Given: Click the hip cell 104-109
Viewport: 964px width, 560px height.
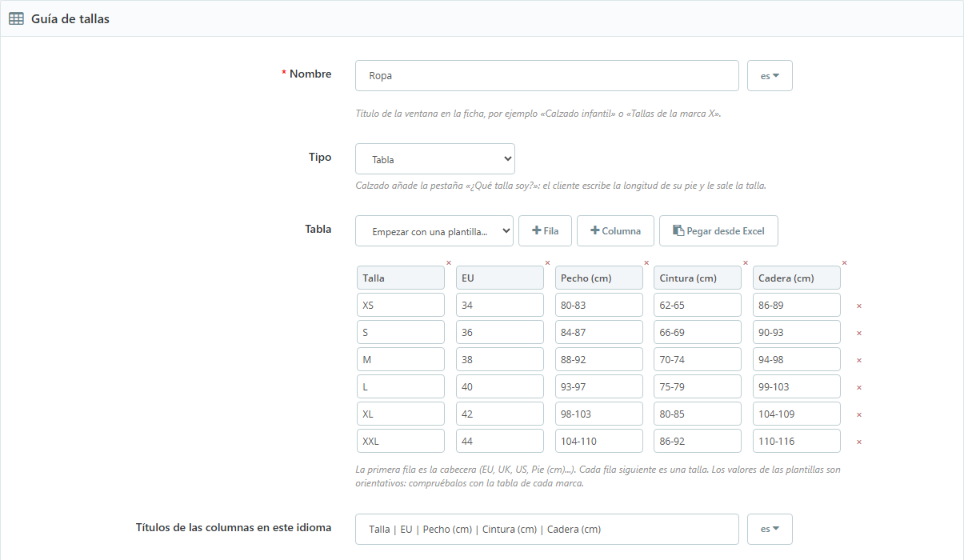Looking at the screenshot, I should [797, 414].
